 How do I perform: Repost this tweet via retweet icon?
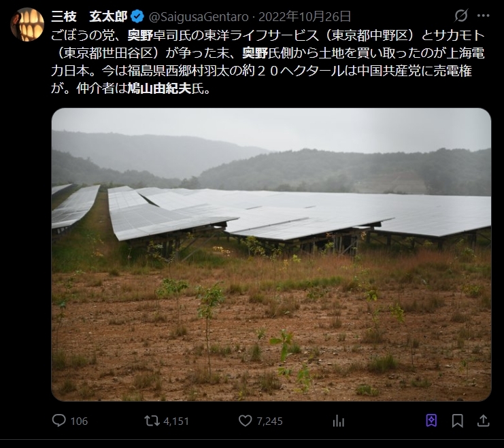click(x=152, y=421)
